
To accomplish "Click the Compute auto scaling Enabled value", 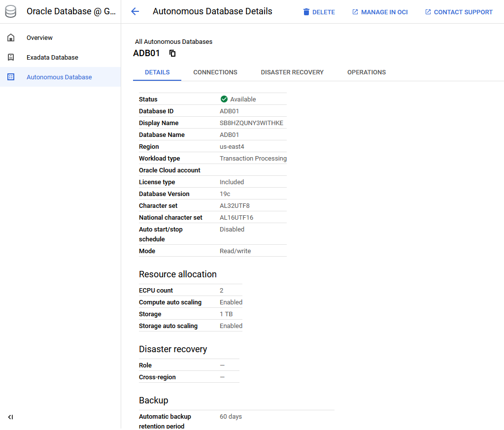I will point(231,302).
